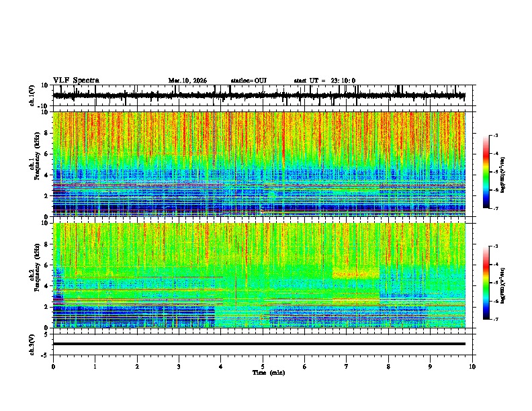The width and height of the screenshot is (532, 411).
Task: Click the ch.1 voltage waveform trace
Action: coord(259,95)
